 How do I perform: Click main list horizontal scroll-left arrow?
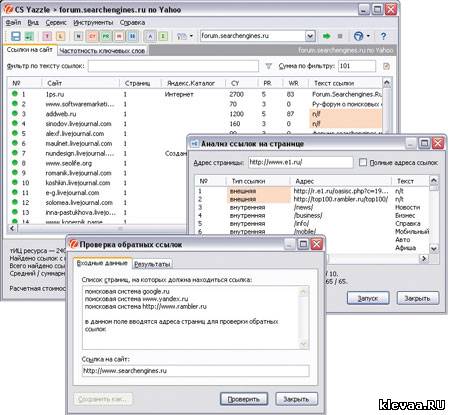[12, 229]
